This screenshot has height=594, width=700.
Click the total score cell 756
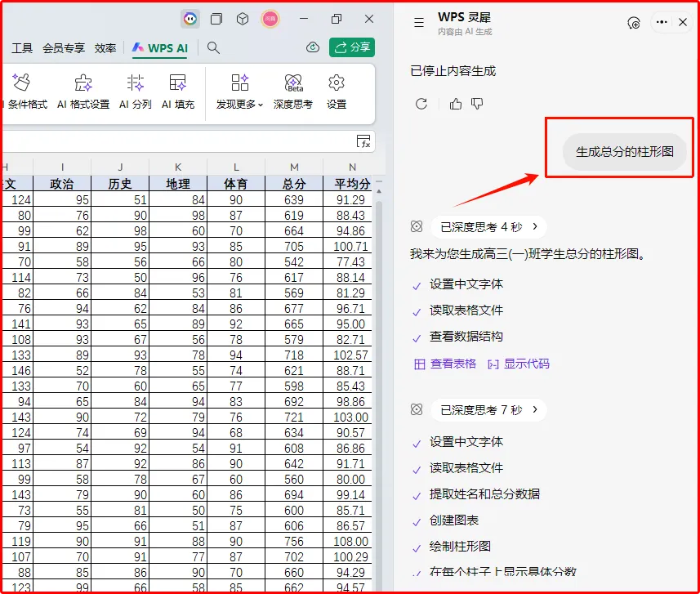294,541
